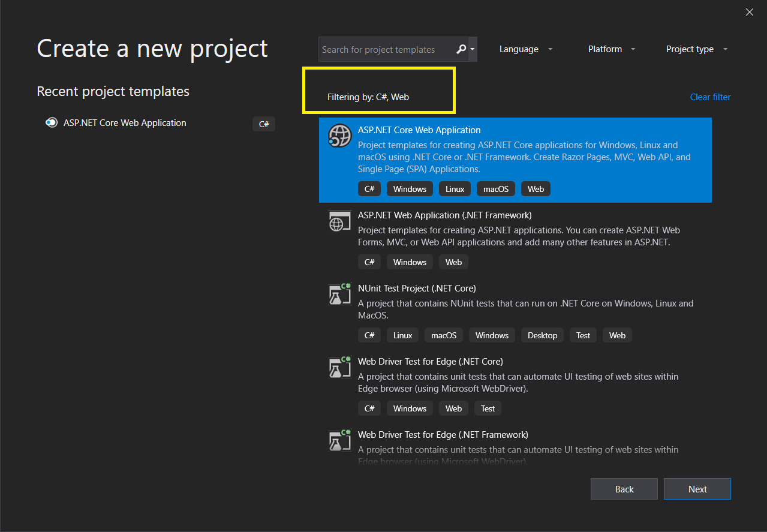Select the ASP.NET Core Web Application template title
The image size is (767, 532).
pos(419,130)
